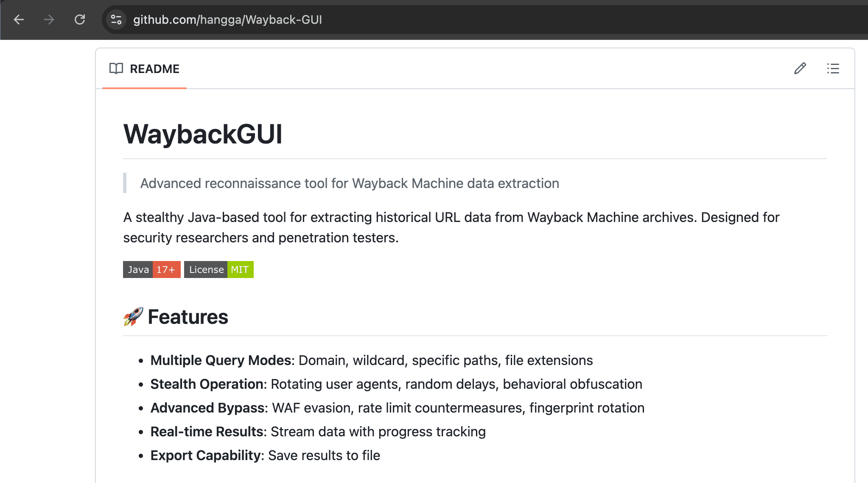The height and width of the screenshot is (483, 868).
Task: Click the Java 17+ badge
Action: pos(151,270)
